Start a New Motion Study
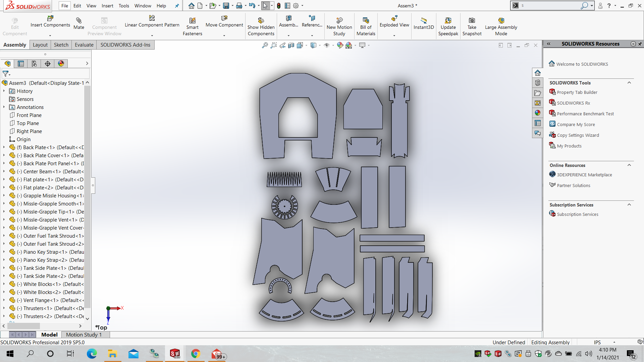 coord(339,27)
